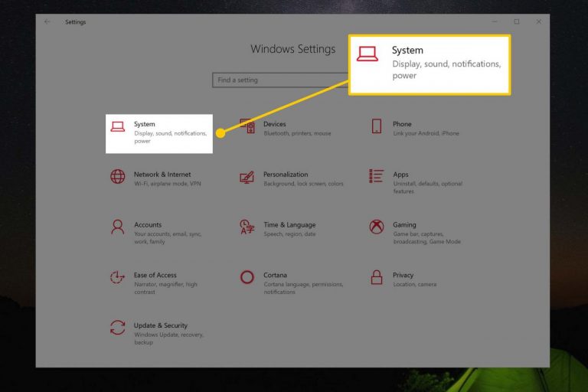Open the Personalization heading
The height and width of the screenshot is (392, 588).
point(286,175)
